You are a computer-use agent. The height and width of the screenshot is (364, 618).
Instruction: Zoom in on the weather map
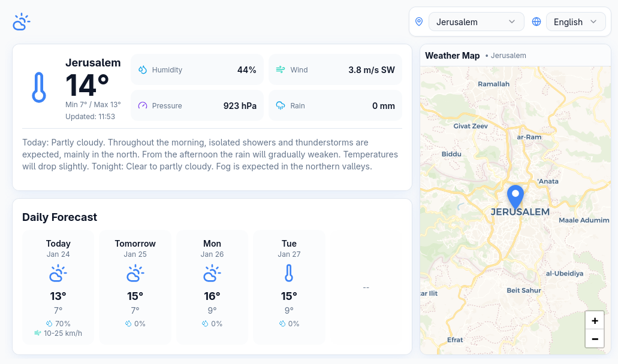click(x=595, y=321)
